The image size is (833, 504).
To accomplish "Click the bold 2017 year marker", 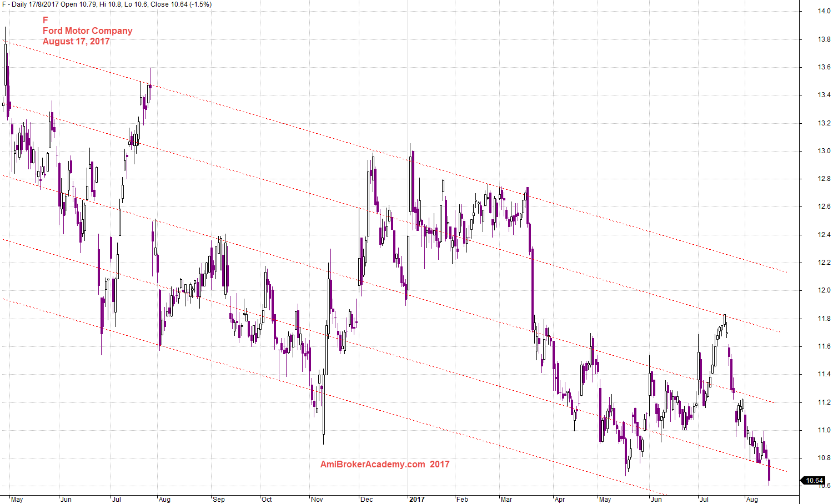I will tap(417, 500).
